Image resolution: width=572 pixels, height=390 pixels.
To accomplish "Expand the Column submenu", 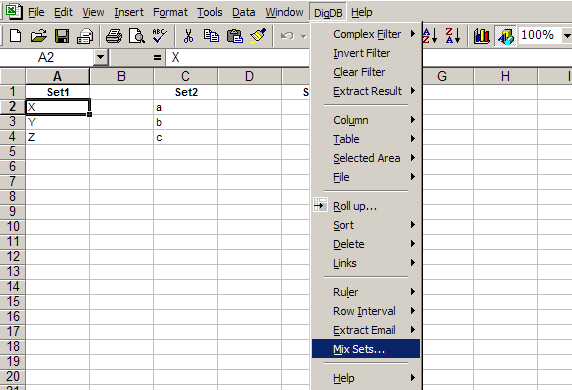I will (366, 120).
